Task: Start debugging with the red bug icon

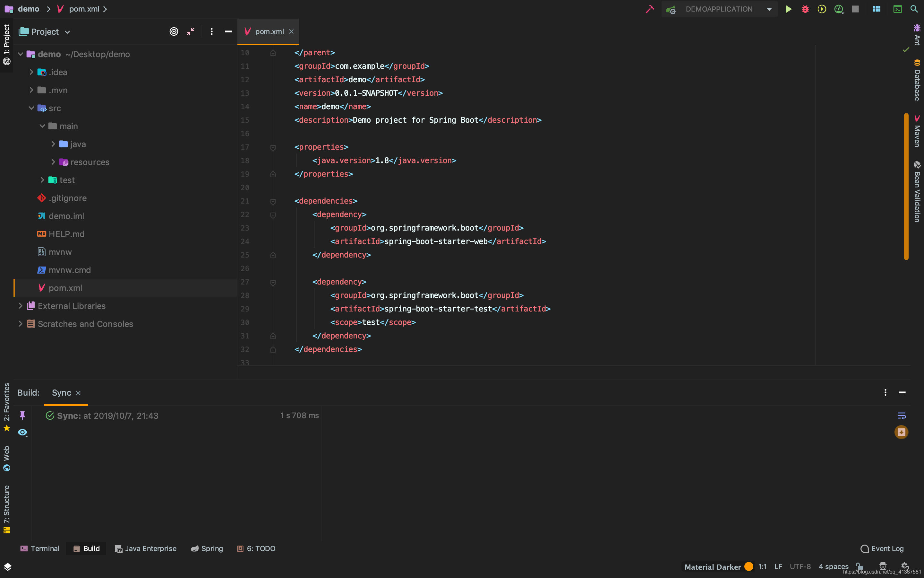Action: click(x=805, y=9)
